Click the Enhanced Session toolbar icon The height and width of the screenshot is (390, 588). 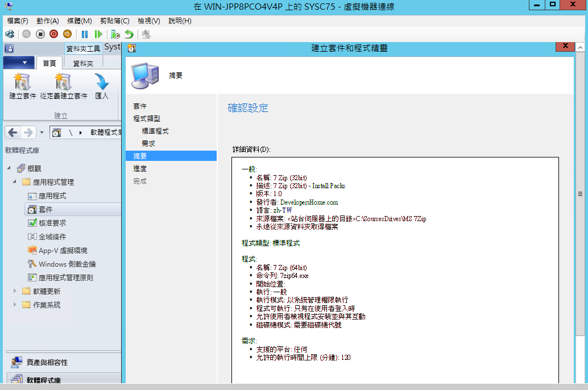pyautogui.click(x=146, y=35)
